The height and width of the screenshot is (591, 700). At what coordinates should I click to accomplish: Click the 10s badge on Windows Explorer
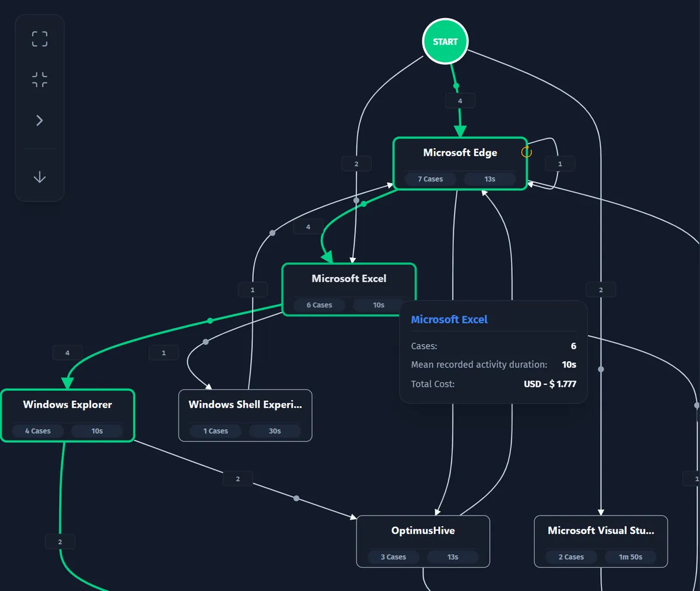(x=97, y=431)
